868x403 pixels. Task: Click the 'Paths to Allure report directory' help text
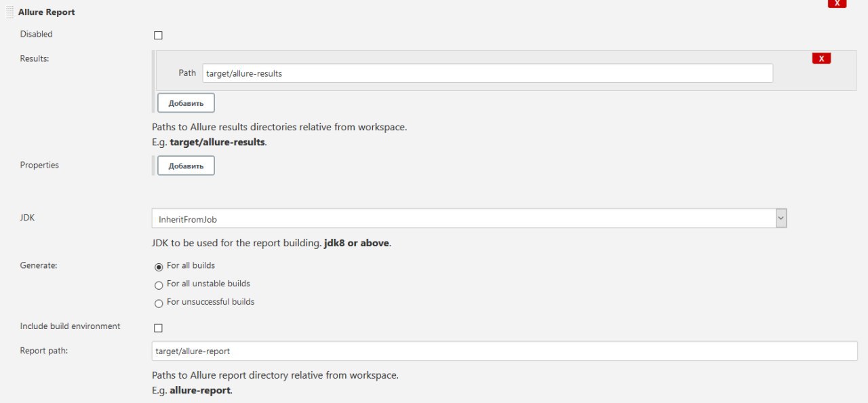[x=275, y=375]
